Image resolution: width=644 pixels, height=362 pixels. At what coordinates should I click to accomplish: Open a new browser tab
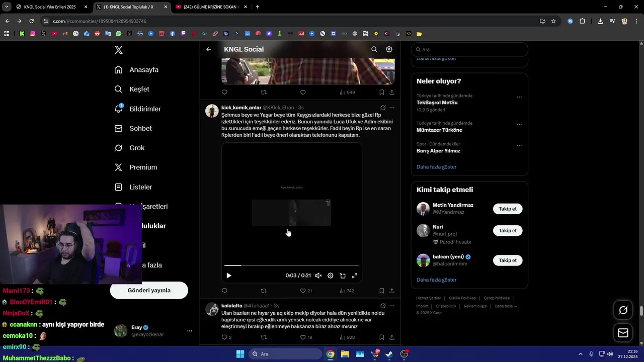pos(258,7)
